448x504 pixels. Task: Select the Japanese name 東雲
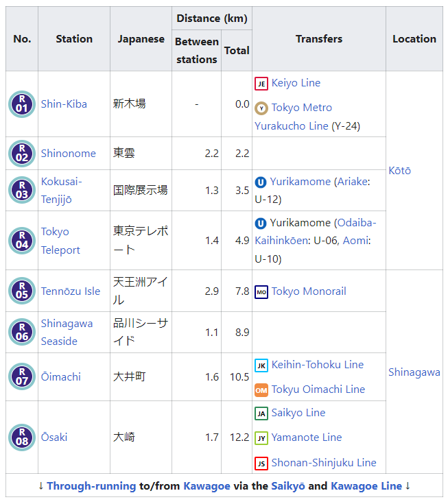click(x=123, y=153)
